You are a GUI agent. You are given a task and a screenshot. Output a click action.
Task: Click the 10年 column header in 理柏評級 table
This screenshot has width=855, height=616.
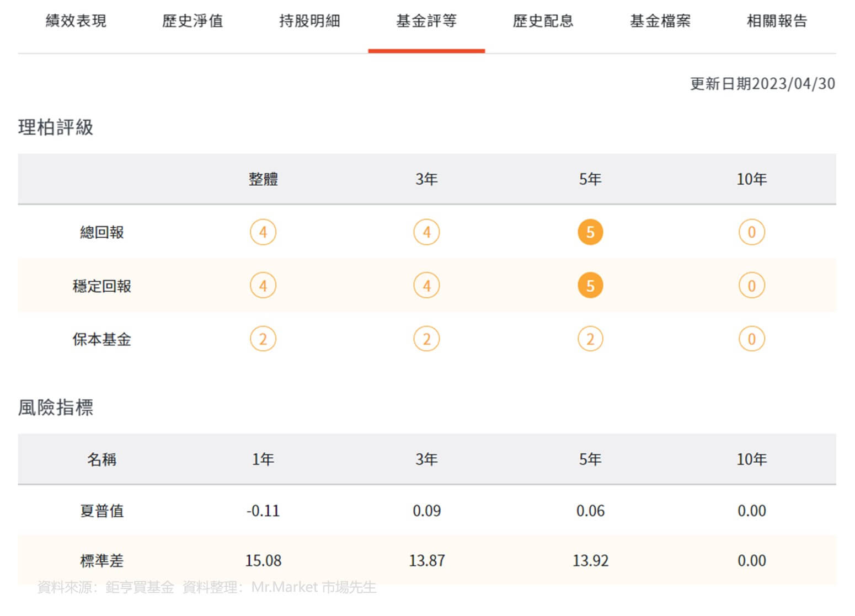click(x=752, y=179)
